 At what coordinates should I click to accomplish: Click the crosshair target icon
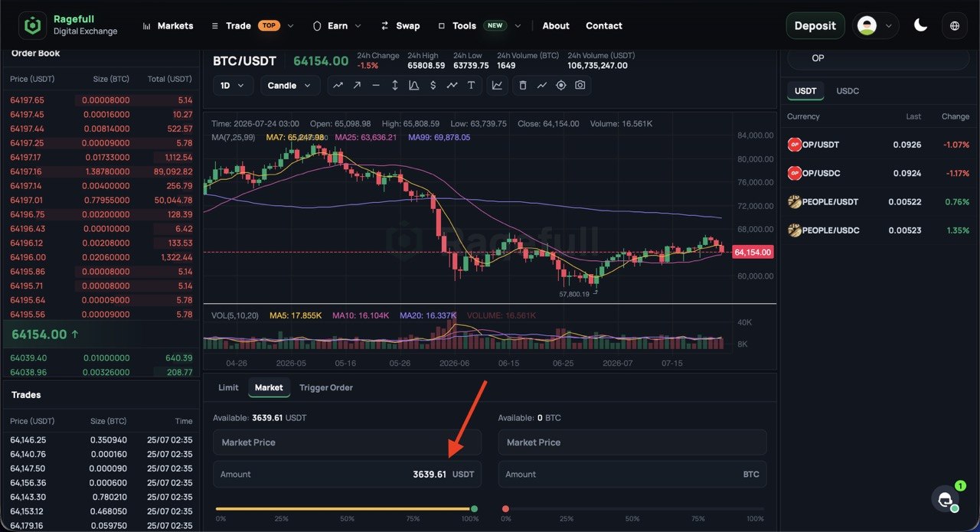pyautogui.click(x=561, y=86)
